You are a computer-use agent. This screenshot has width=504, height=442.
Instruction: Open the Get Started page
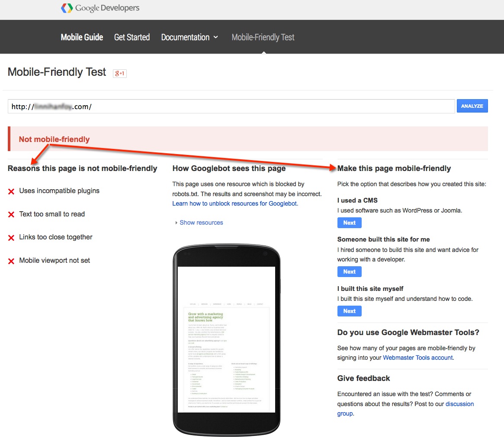coord(132,37)
